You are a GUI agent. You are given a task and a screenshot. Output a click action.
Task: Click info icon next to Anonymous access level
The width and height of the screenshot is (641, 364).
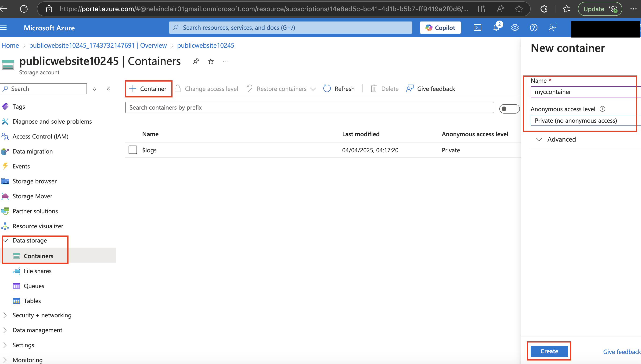coord(602,109)
